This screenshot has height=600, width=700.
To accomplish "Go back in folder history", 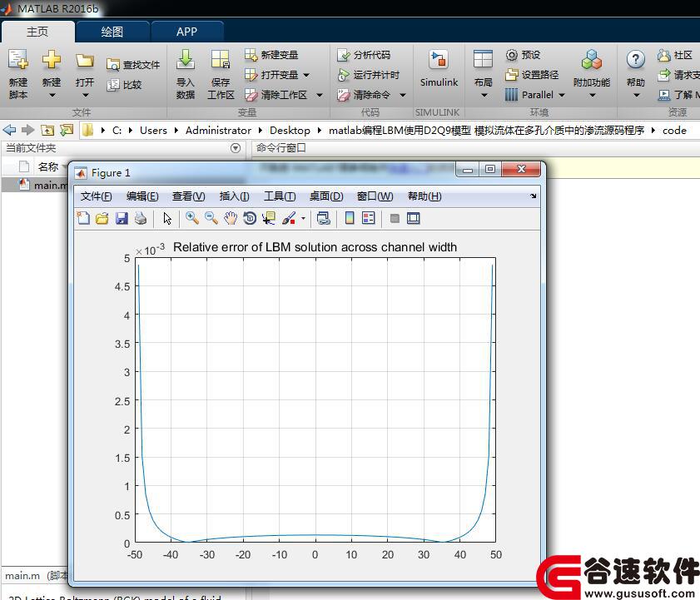I will click(x=9, y=130).
